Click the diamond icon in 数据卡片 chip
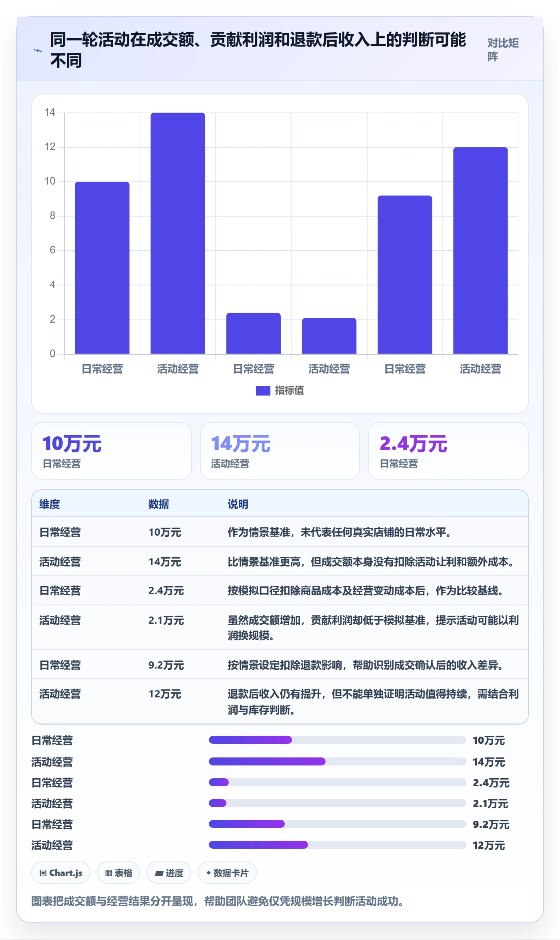The height and width of the screenshot is (940, 560). click(x=208, y=873)
